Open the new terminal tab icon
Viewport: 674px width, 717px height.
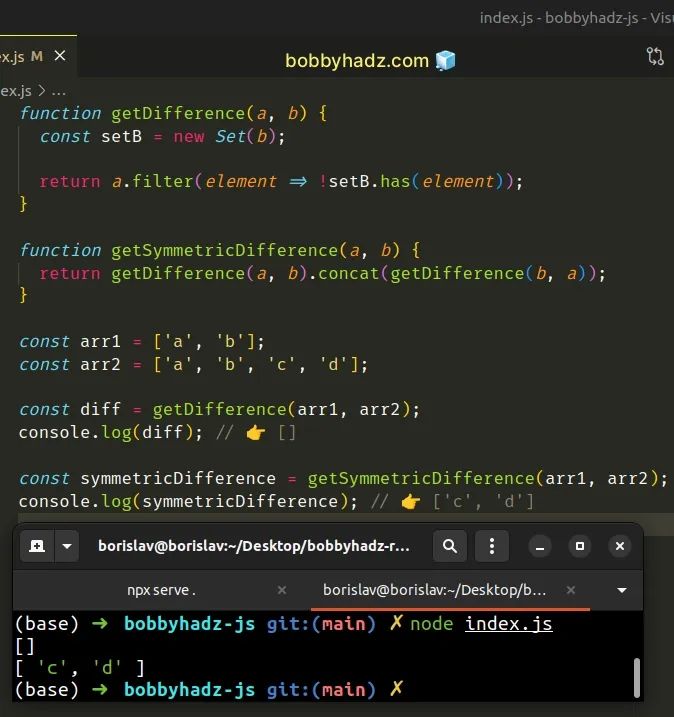click(37, 546)
